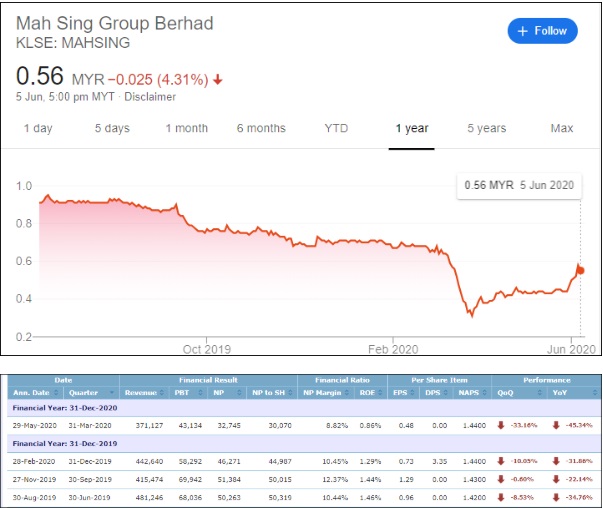Click the red price-down arrow icon
Screen dimensions: 603x509
tap(218, 79)
